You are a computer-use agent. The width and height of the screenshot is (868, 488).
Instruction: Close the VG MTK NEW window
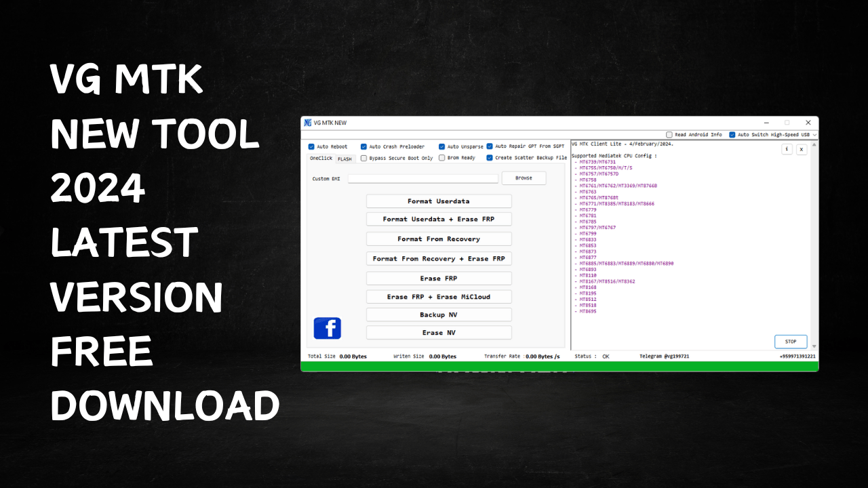click(808, 123)
